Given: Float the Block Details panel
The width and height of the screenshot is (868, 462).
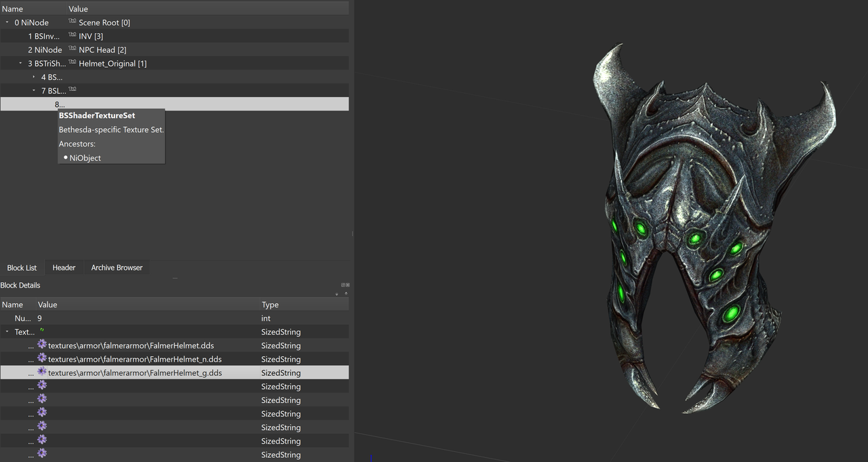Looking at the screenshot, I should tap(343, 285).
